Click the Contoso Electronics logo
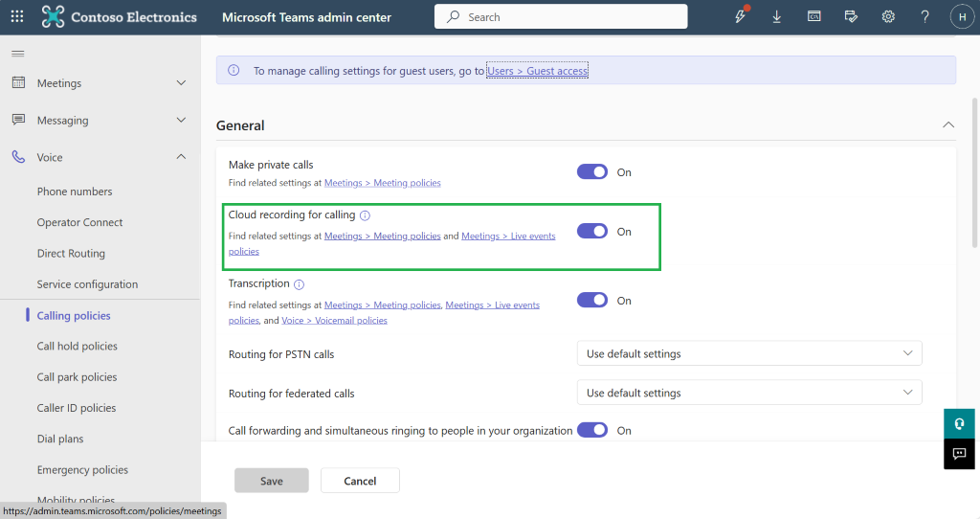This screenshot has width=980, height=519. [x=120, y=17]
